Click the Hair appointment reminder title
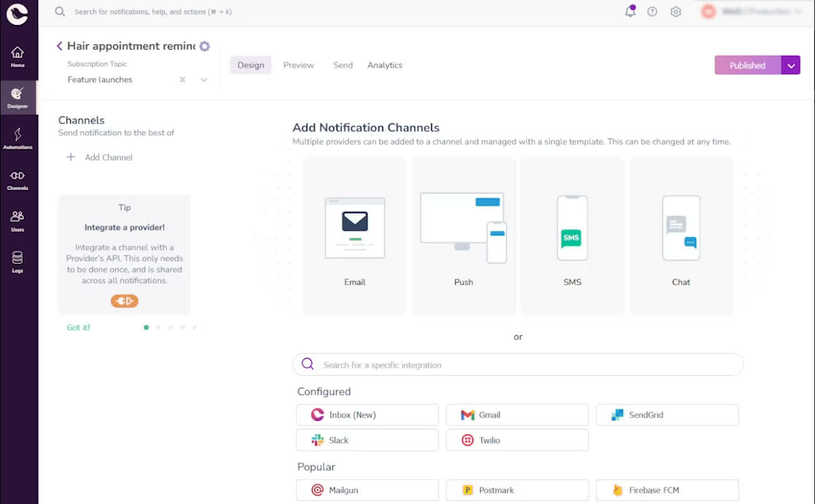The image size is (815, 504). coord(131,46)
